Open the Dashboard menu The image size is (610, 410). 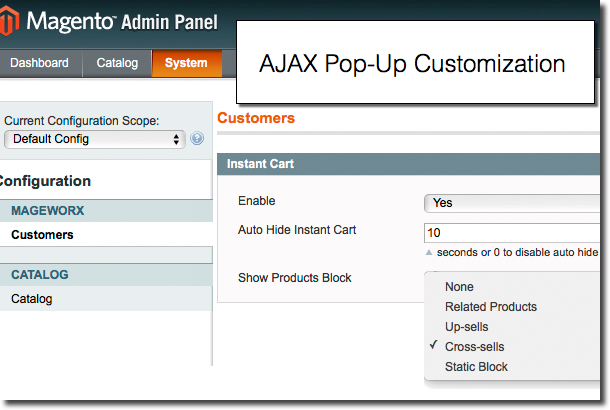click(39, 63)
